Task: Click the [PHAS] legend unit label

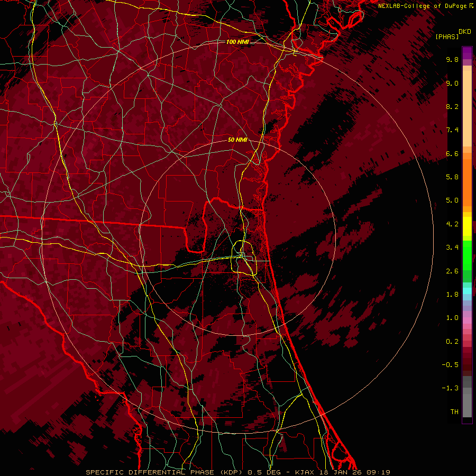Action: (x=447, y=36)
